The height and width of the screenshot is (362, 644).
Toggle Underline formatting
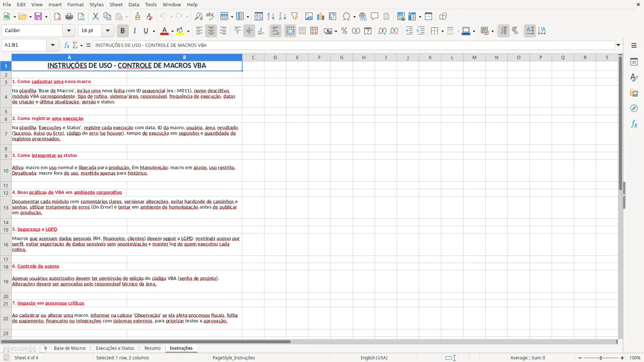(145, 31)
